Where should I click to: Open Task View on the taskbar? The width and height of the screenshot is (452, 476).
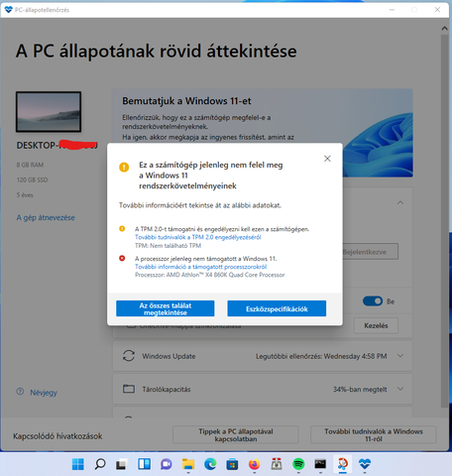pos(122,464)
